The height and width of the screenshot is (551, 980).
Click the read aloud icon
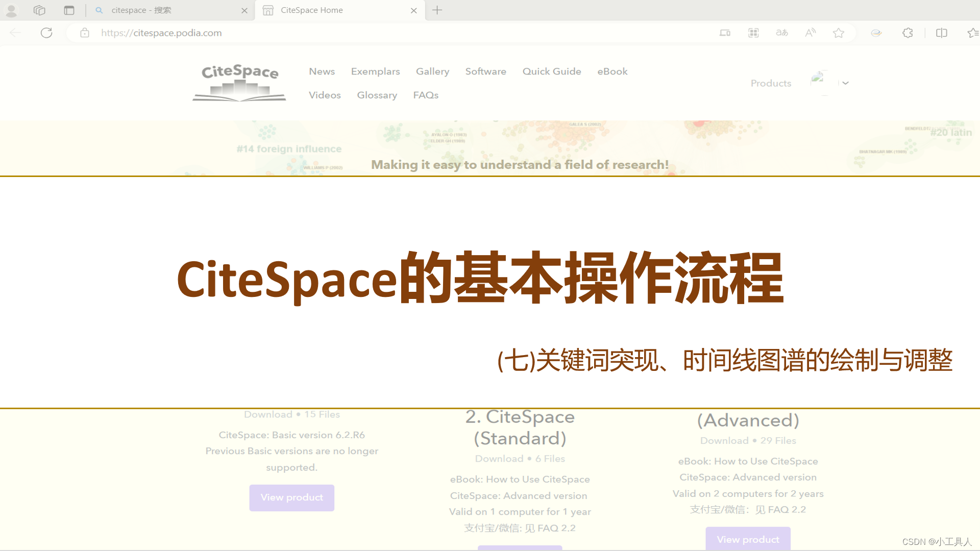(x=810, y=33)
